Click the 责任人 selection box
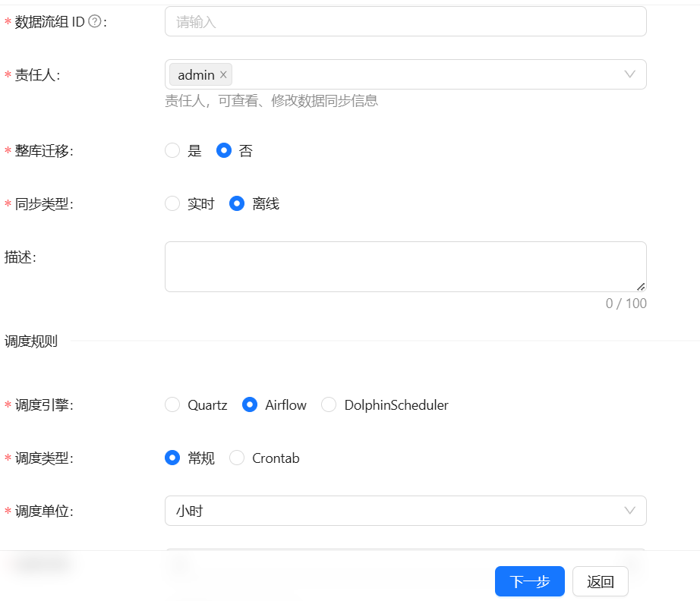The image size is (700, 601). (425, 74)
